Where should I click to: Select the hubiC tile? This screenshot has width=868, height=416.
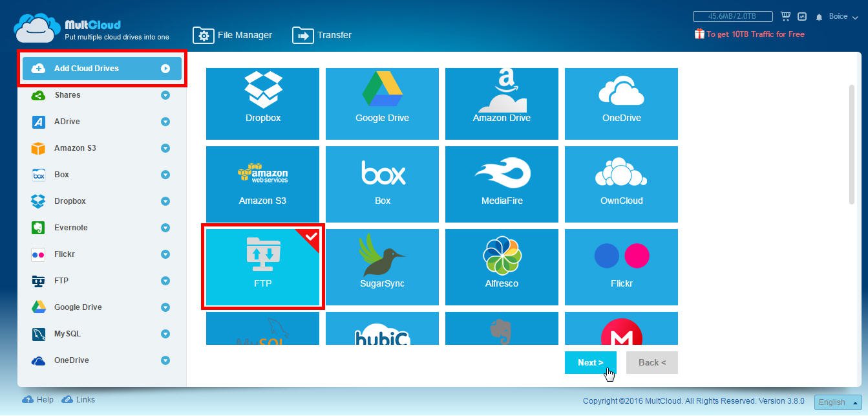tap(382, 329)
